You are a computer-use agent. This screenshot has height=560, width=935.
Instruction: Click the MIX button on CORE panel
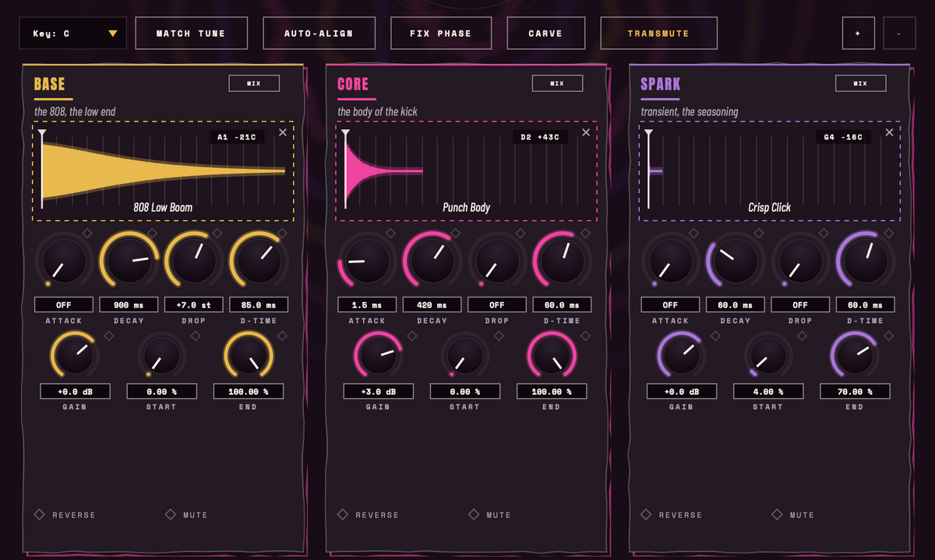tap(557, 83)
